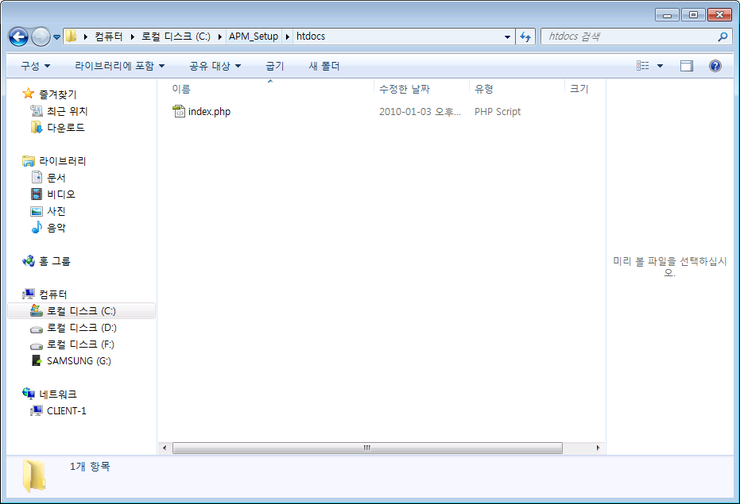Select 컴퓨터 in navigation pane
The image size is (740, 504).
click(53, 295)
